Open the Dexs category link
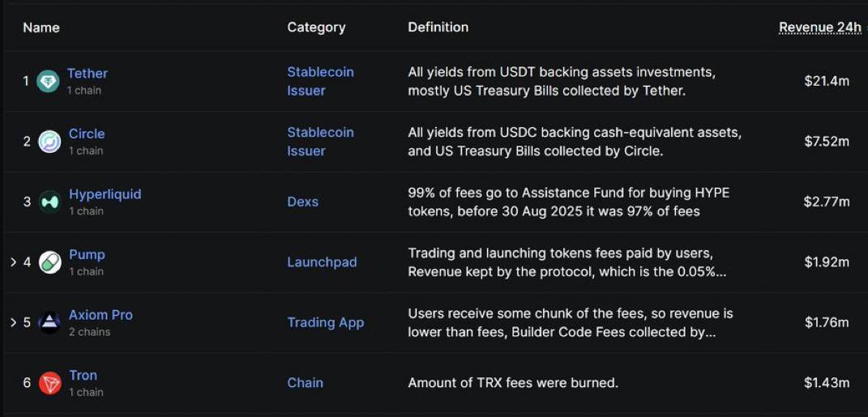Viewport: 868px width, 417px height. click(x=303, y=202)
